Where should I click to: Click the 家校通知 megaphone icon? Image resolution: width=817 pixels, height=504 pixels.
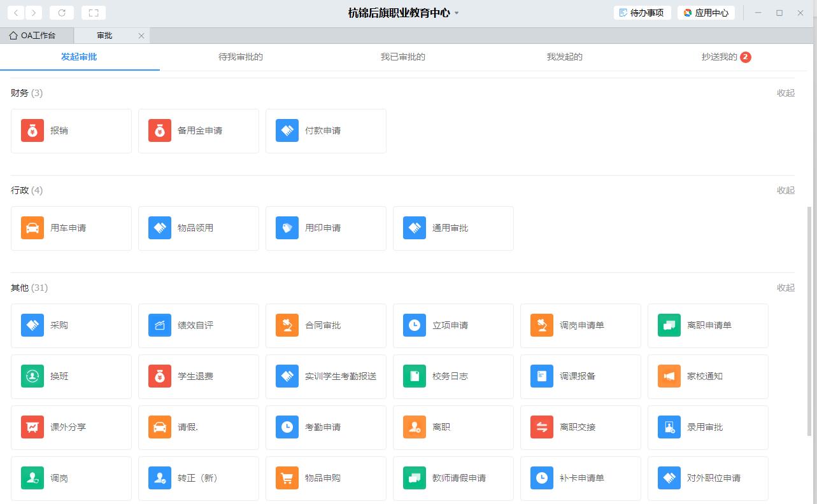coord(669,377)
